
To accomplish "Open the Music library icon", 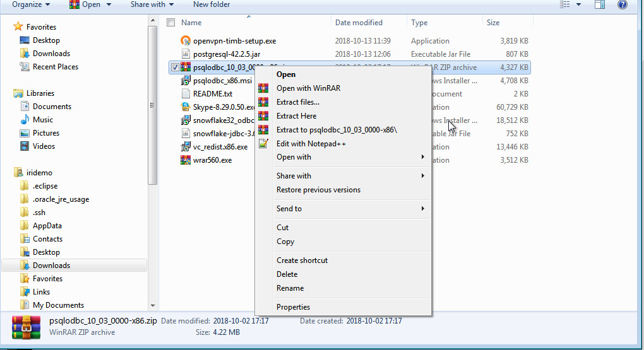I will coord(25,119).
